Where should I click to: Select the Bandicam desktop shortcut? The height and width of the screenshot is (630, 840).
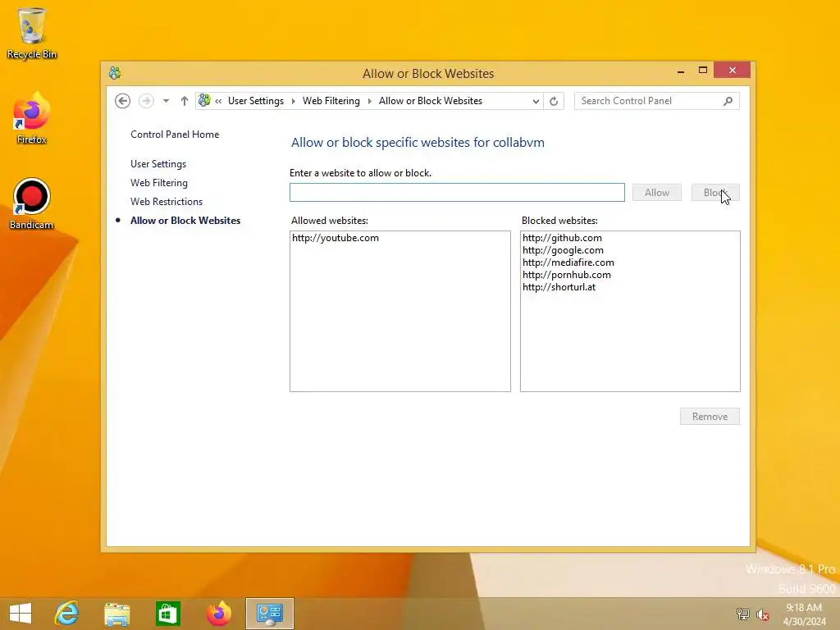pos(32,204)
